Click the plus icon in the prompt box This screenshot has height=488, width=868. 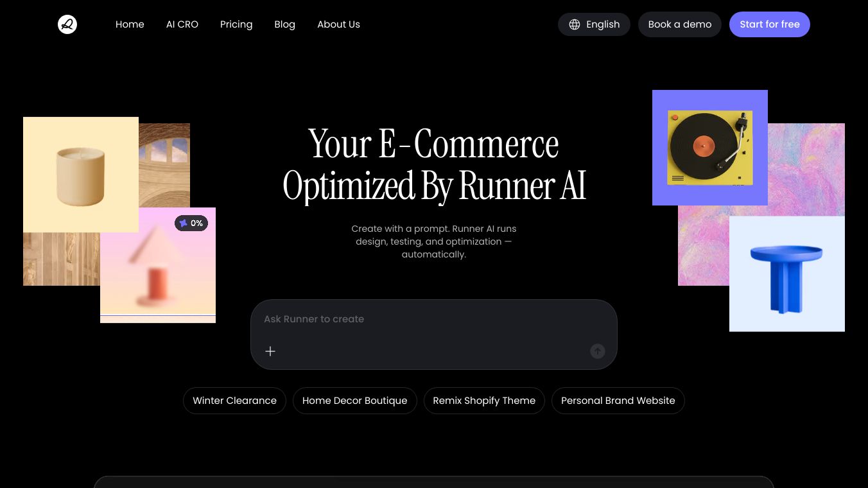[x=270, y=351]
